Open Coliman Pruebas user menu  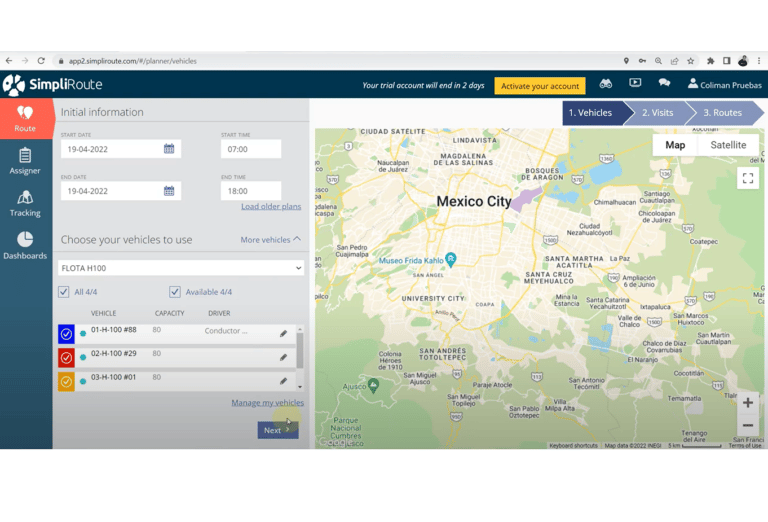pyautogui.click(x=724, y=85)
